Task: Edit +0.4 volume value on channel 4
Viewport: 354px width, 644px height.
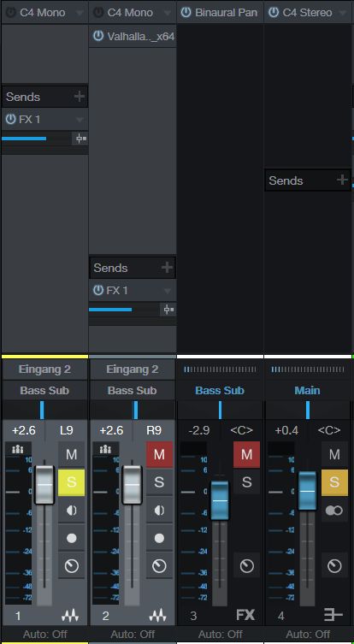Action: click(286, 430)
